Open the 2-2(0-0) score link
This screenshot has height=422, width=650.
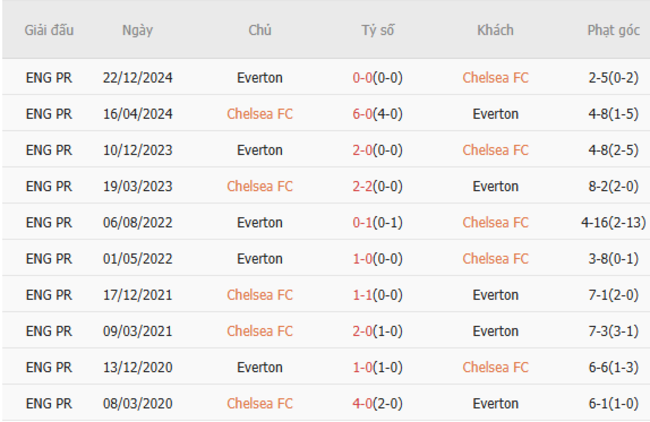pos(377,186)
